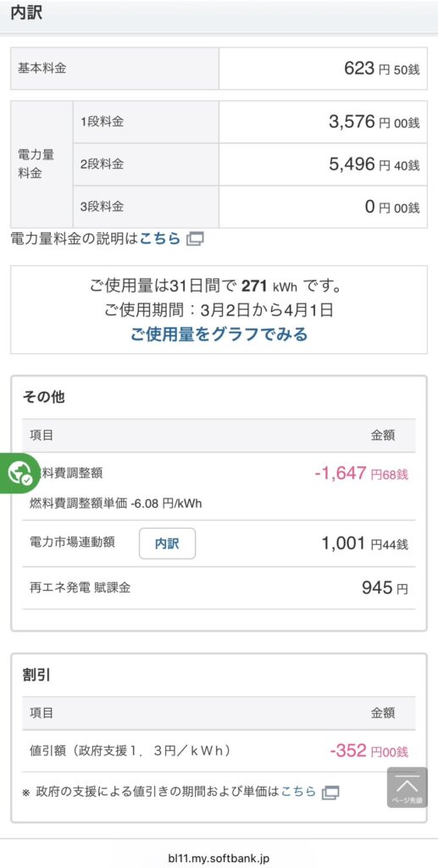Select the 値引額 政府支援 discount row

point(219,751)
